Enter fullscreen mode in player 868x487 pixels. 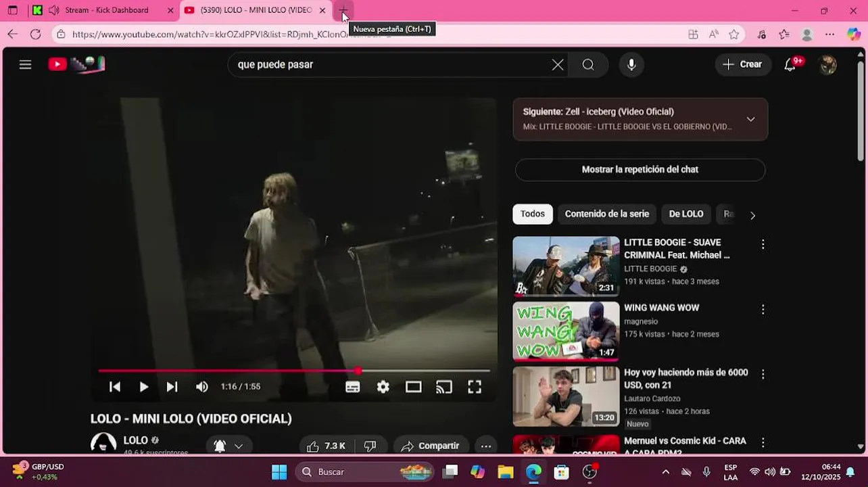tap(475, 387)
